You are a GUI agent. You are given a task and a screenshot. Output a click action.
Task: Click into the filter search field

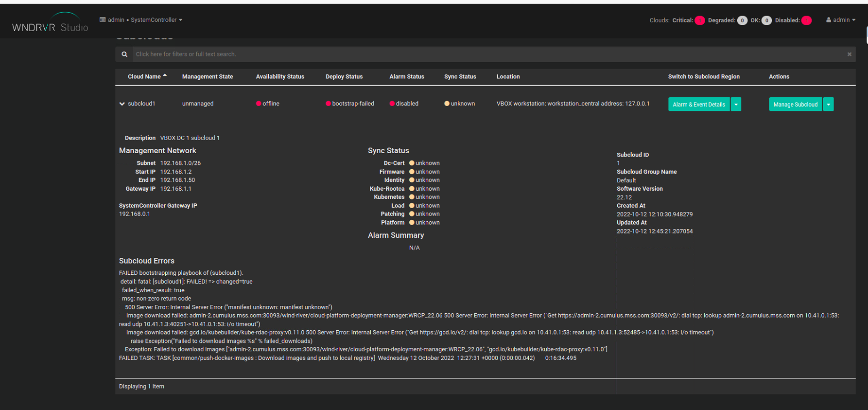pyautogui.click(x=486, y=54)
